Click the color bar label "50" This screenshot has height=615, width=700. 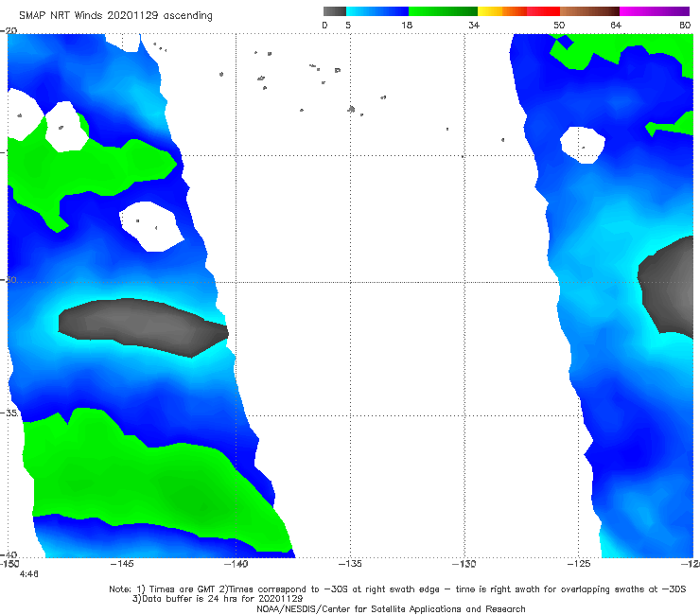(559, 25)
